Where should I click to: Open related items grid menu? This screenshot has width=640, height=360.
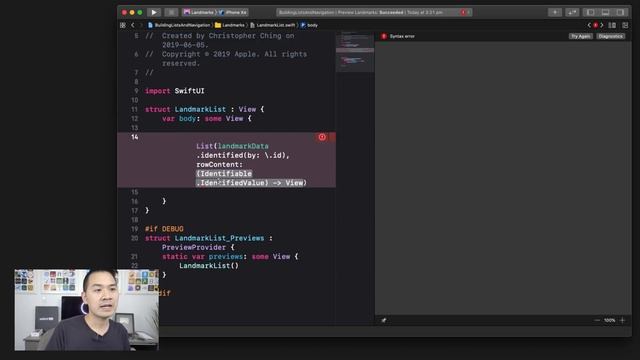tap(123, 25)
